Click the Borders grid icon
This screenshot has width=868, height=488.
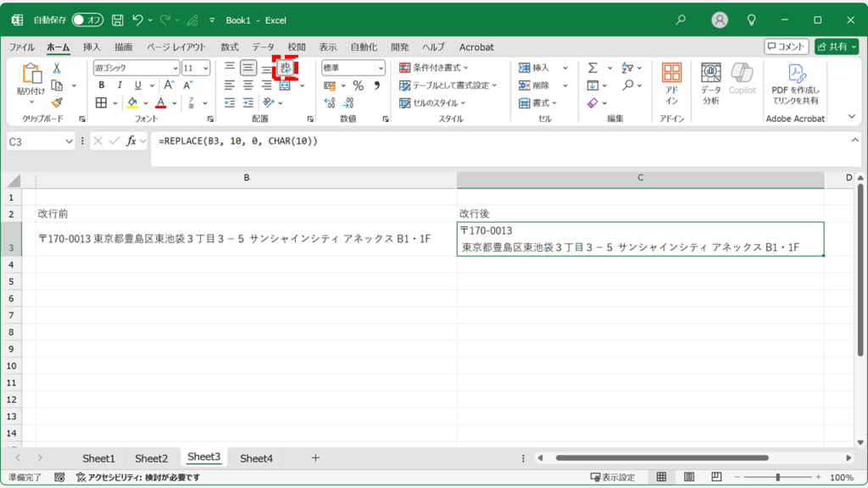[102, 103]
